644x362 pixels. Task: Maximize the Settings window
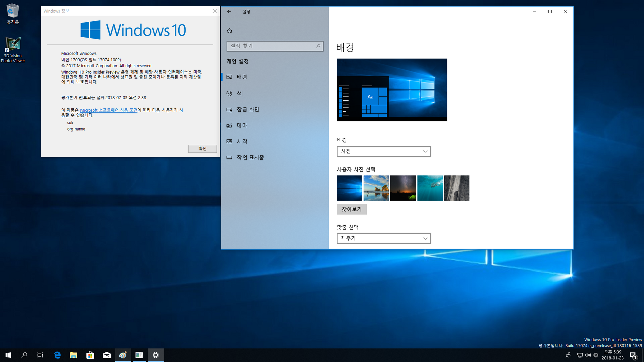pyautogui.click(x=550, y=11)
